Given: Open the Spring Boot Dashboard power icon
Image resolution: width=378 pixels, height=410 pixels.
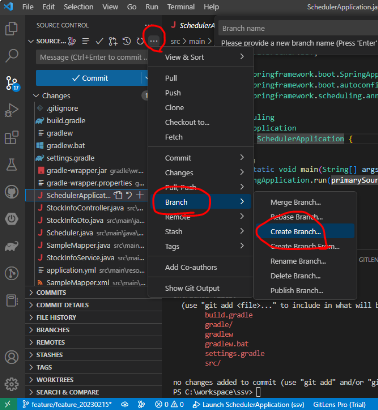Looking at the screenshot, I should point(12,219).
